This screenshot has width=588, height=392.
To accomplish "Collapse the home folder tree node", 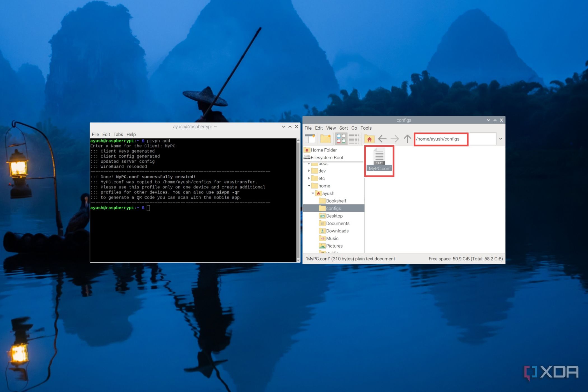I will [x=309, y=186].
